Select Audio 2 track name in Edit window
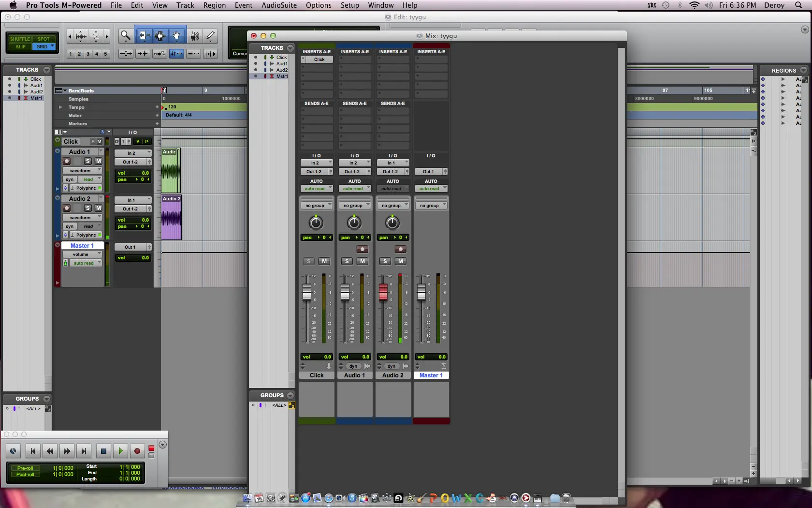Viewport: 812px width, 508px height. point(80,198)
